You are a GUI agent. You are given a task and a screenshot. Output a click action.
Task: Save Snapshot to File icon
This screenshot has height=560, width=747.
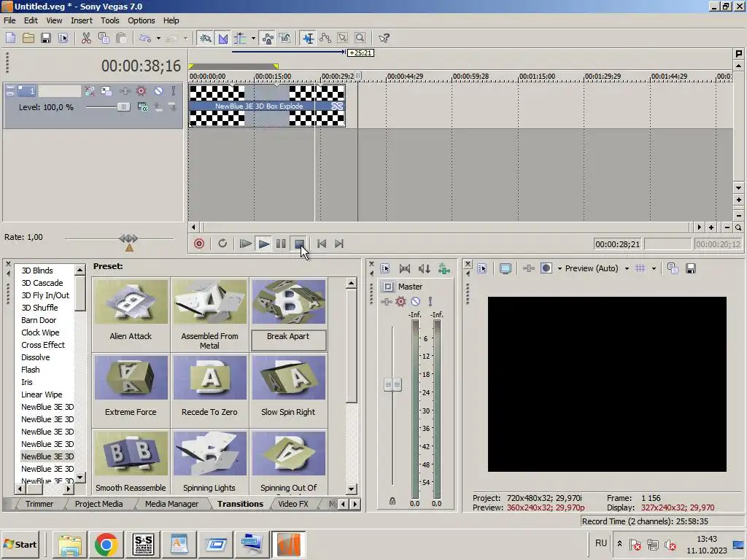[x=691, y=268]
